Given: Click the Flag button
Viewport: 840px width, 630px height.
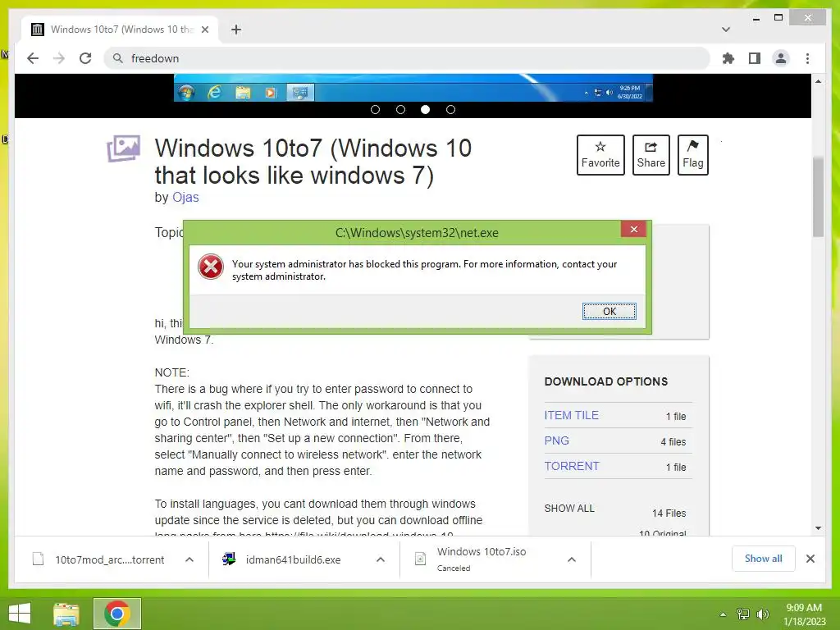Looking at the screenshot, I should 692,155.
